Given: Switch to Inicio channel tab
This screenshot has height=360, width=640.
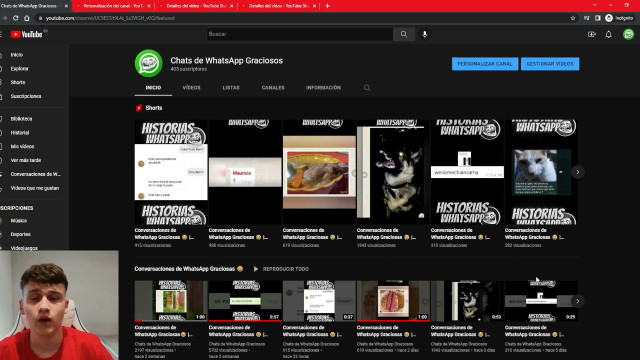Looking at the screenshot, I should [x=153, y=88].
